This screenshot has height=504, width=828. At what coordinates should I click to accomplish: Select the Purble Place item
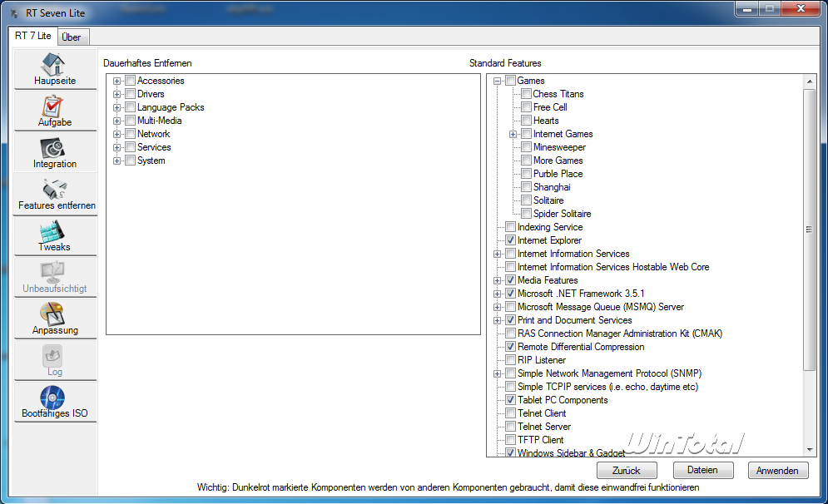click(x=558, y=174)
